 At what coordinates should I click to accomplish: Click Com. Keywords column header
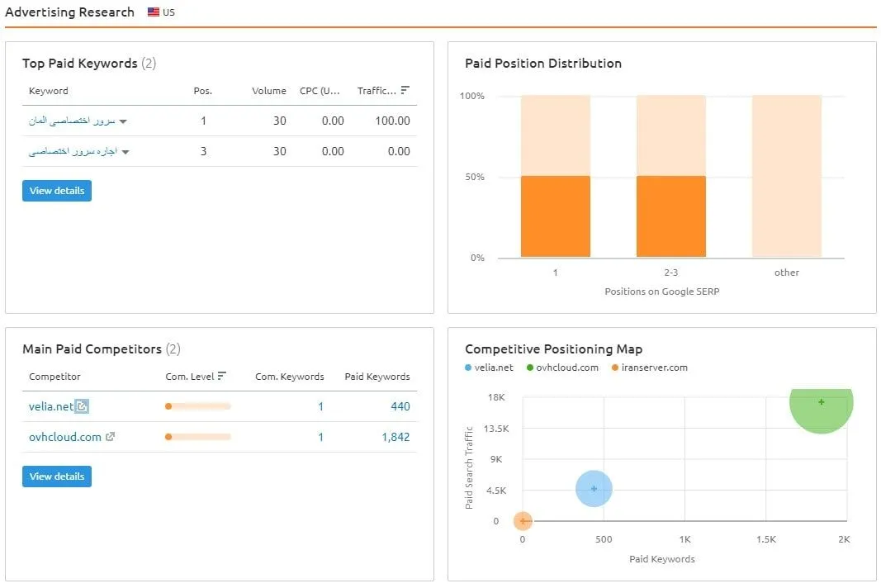click(x=289, y=376)
